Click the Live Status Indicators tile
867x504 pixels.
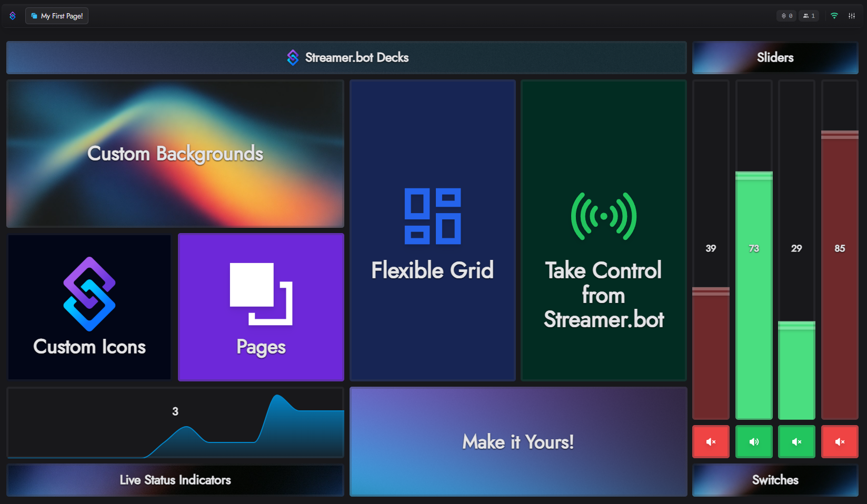(x=175, y=480)
